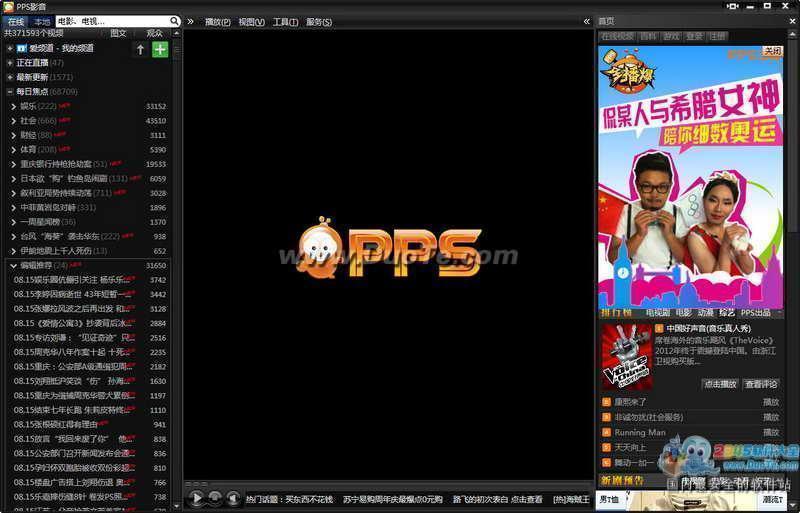Expand the 正在直播 tree node
800x513 pixels.
pyautogui.click(x=10, y=63)
